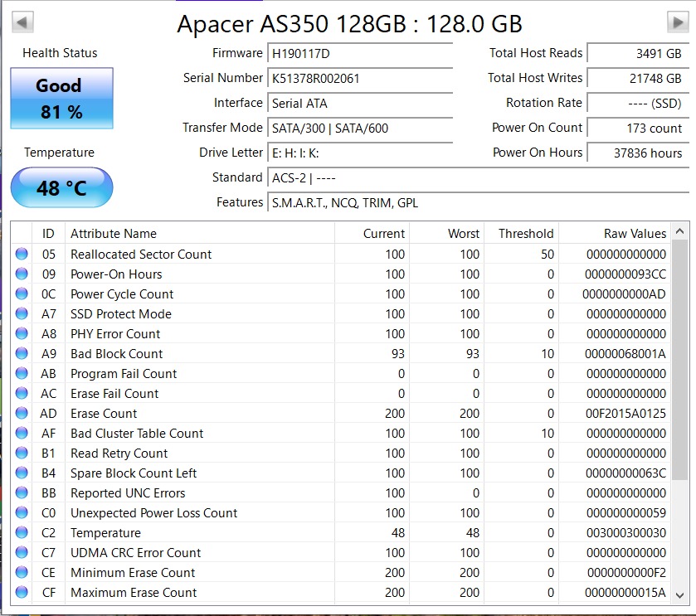Select the Spare Block Count Left name
Viewport: 696px width, 616px height.
(x=134, y=473)
